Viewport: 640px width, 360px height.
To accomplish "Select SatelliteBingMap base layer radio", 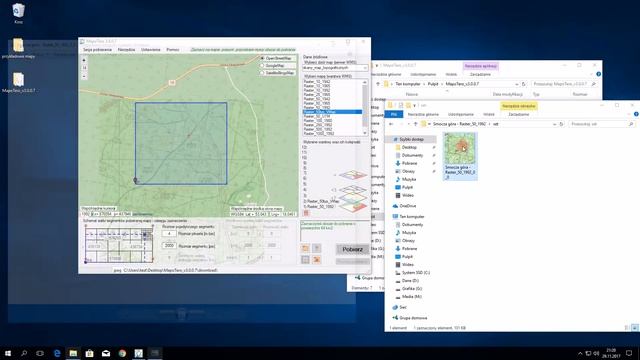I will (x=262, y=73).
